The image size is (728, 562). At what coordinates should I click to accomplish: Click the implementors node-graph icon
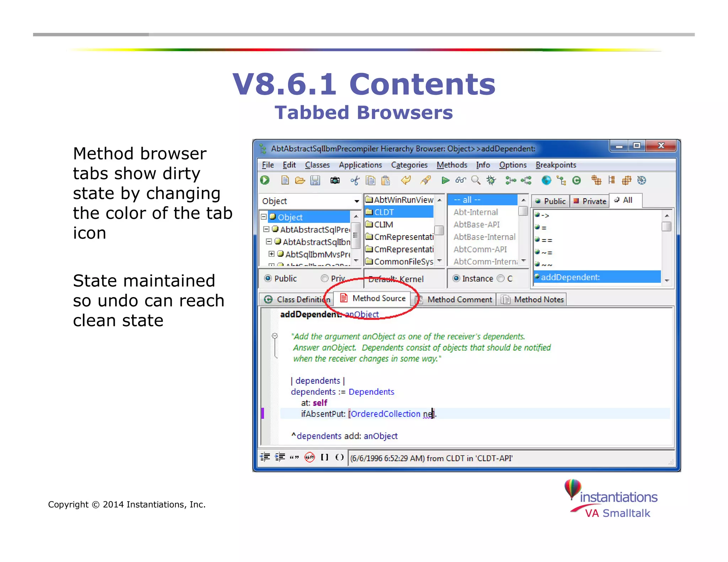click(x=526, y=180)
